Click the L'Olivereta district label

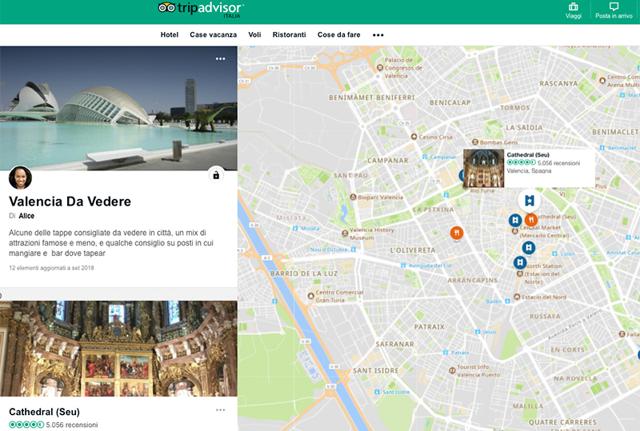[x=413, y=250]
